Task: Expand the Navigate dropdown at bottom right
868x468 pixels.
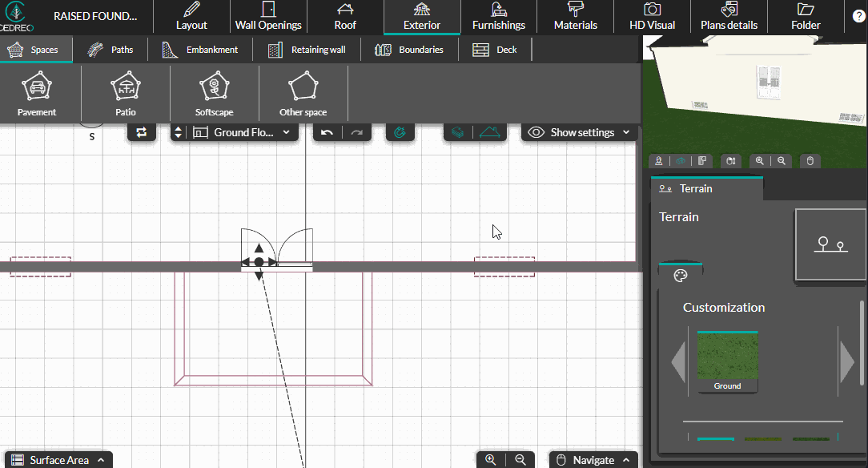Action: pyautogui.click(x=593, y=459)
